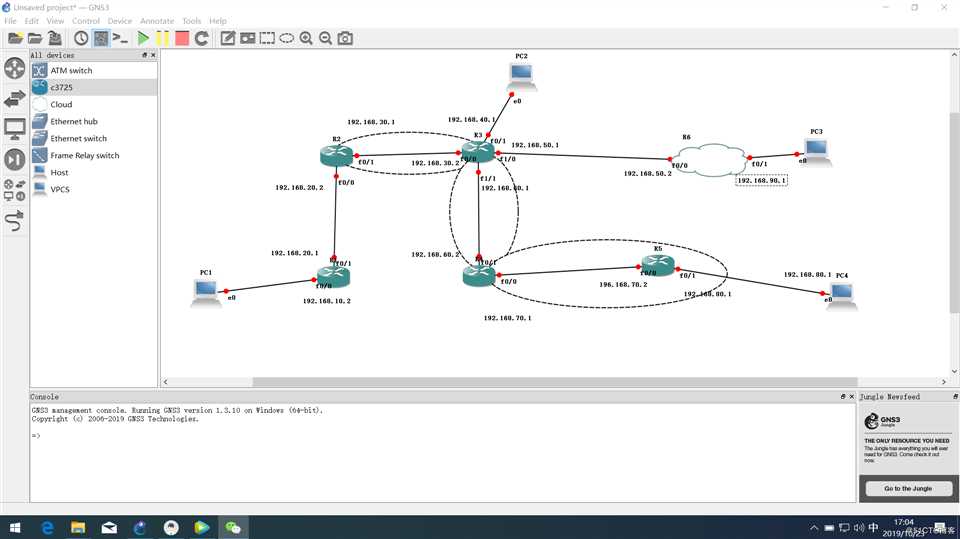Screen dimensions: 960x539
Task: Open the Tools menu
Action: tap(192, 21)
